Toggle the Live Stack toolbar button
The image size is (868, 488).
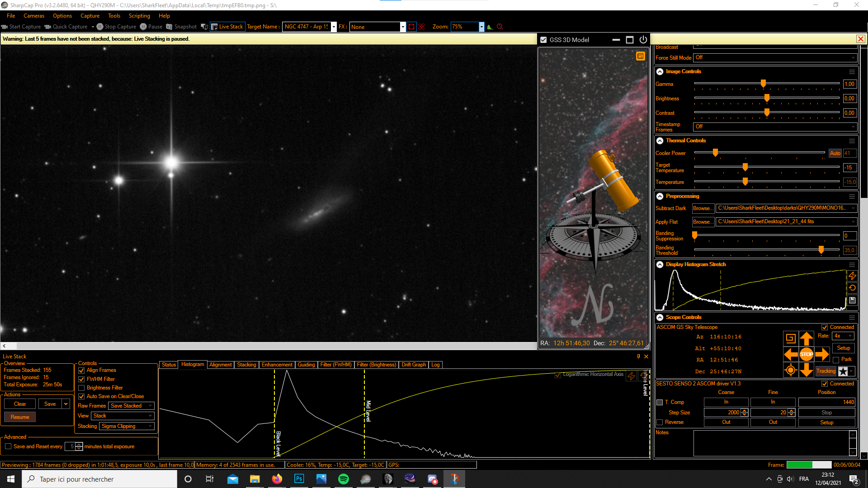pyautogui.click(x=227, y=27)
